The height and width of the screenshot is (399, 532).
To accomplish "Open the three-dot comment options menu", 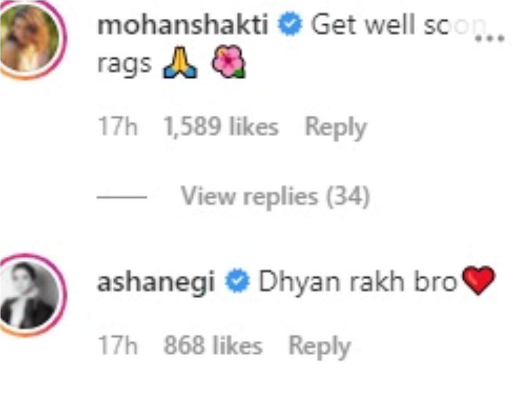I will [490, 38].
